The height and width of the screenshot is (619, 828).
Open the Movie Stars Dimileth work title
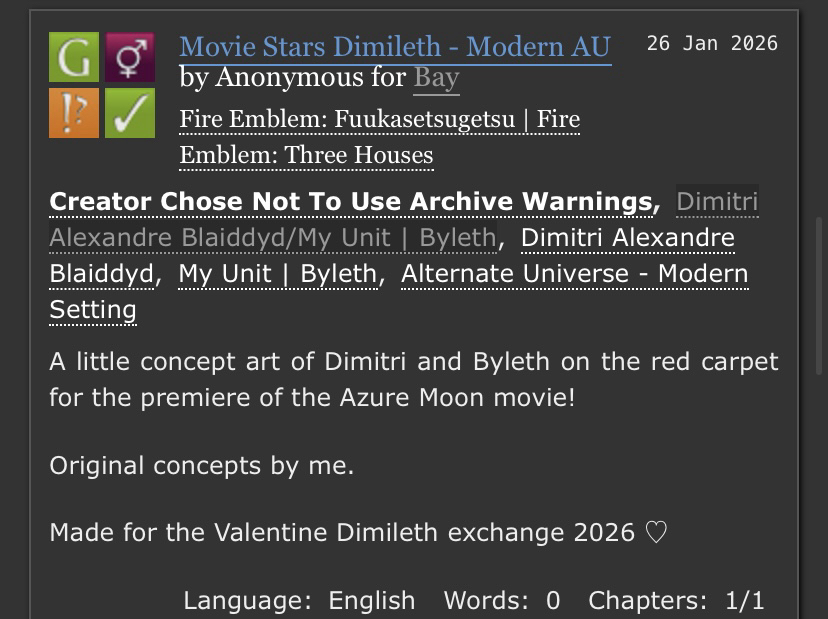click(x=395, y=47)
